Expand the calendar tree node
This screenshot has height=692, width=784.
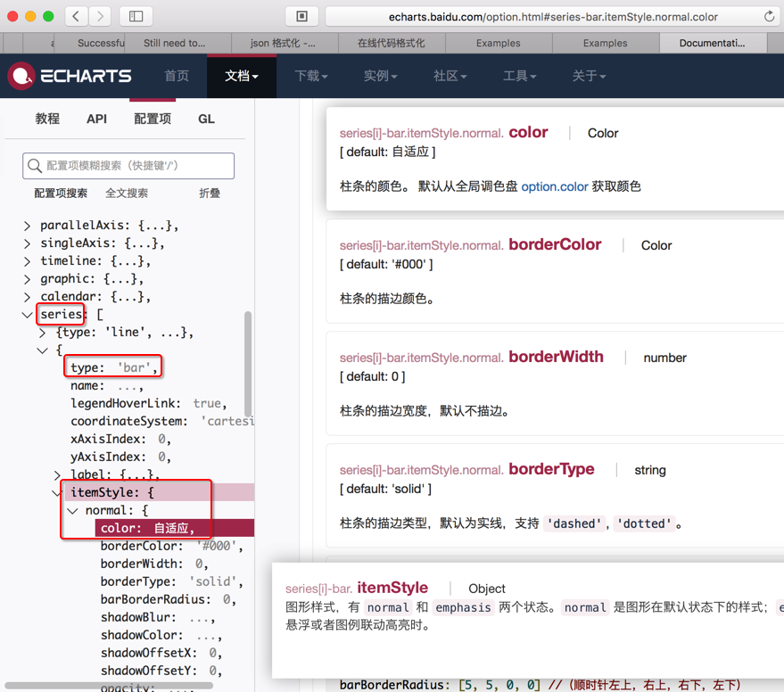(x=27, y=297)
